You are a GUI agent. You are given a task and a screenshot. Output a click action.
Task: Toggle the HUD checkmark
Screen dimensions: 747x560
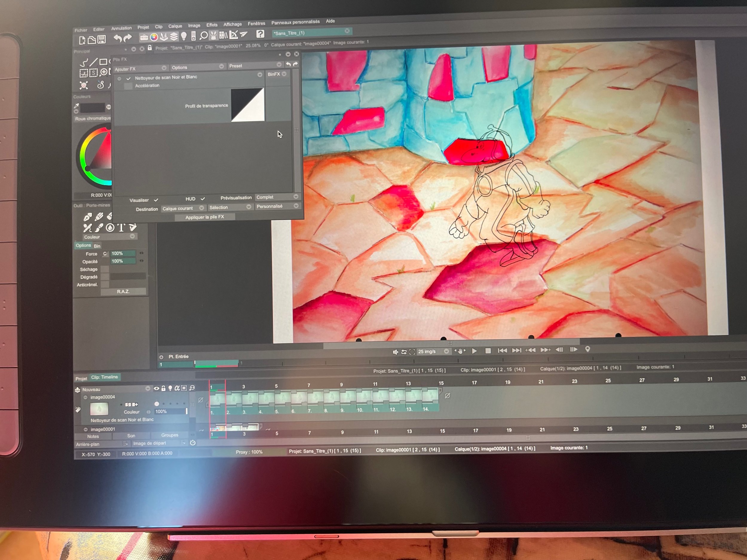203,199
